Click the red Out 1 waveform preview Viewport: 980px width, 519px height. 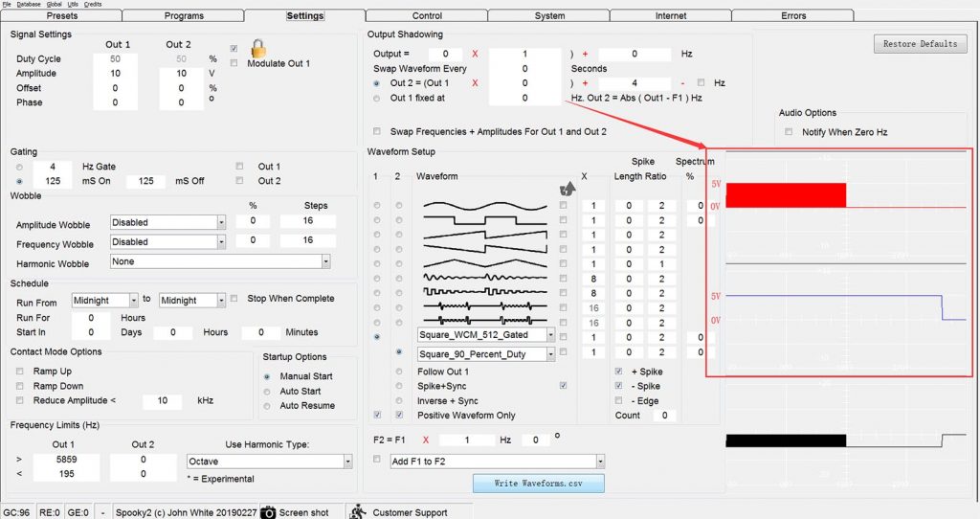click(787, 194)
